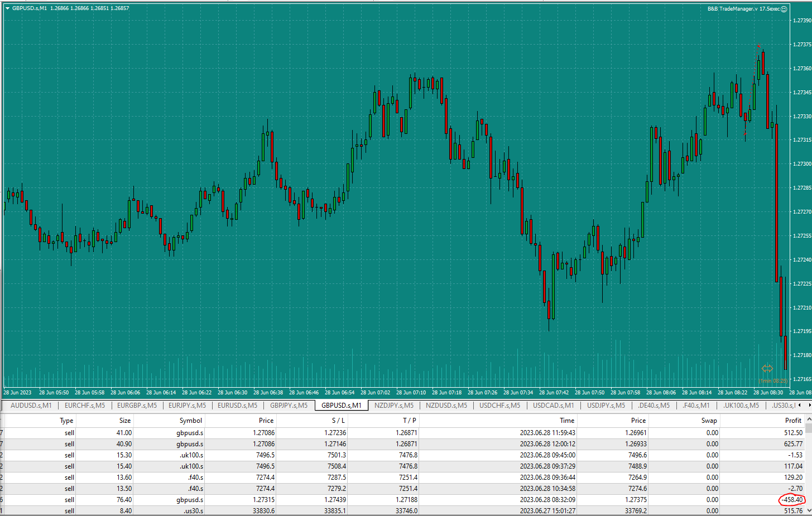Click the 512.50 profit value
Image resolution: width=812 pixels, height=516 pixels.
pos(793,433)
